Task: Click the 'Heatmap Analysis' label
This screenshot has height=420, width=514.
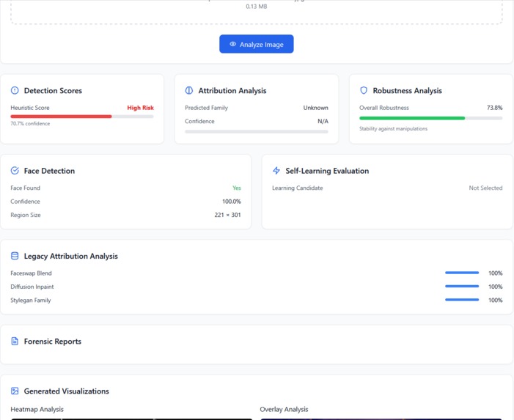Action: (37, 409)
